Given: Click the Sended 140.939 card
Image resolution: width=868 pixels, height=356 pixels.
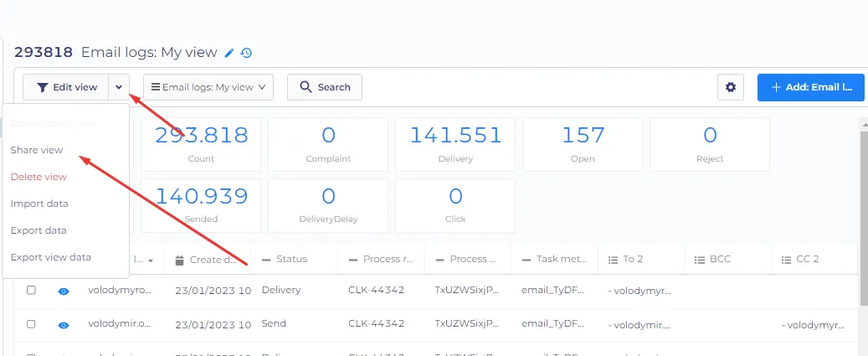Looking at the screenshot, I should click(201, 205).
